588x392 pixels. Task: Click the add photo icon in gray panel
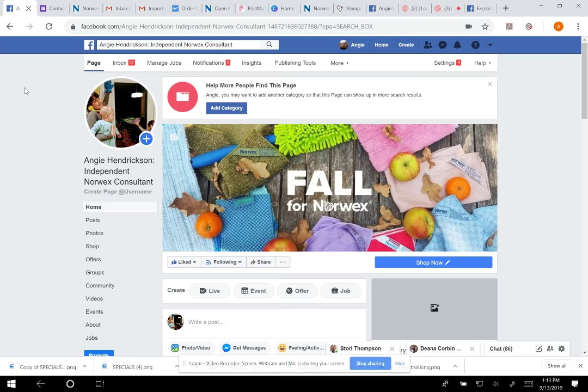click(434, 308)
